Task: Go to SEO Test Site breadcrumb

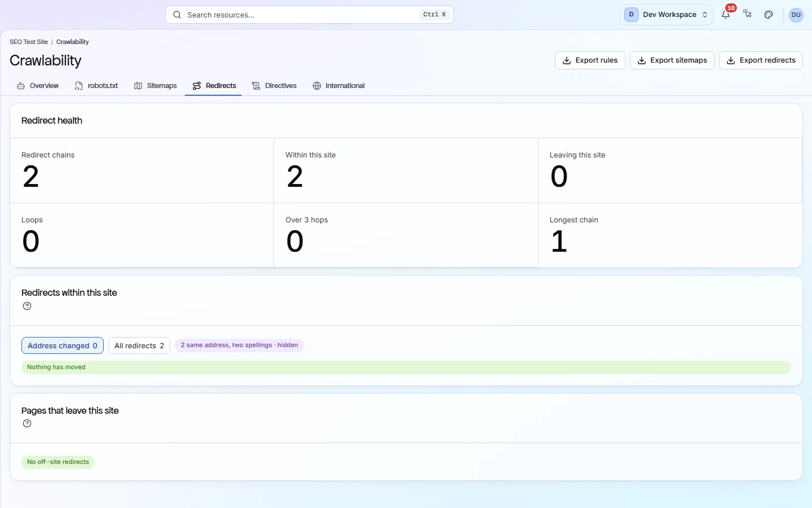Action: pyautogui.click(x=29, y=42)
